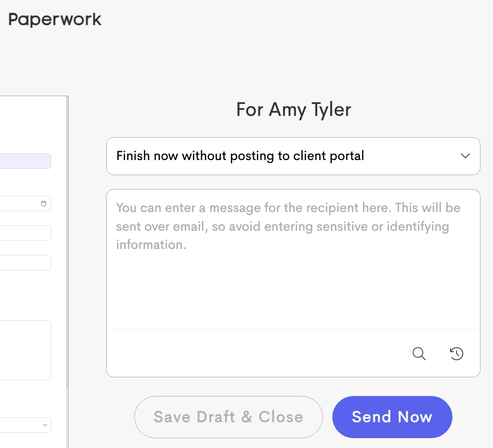Click the form preview vertical scrollbar
Viewport: 493px width, 448px height.
(67, 243)
